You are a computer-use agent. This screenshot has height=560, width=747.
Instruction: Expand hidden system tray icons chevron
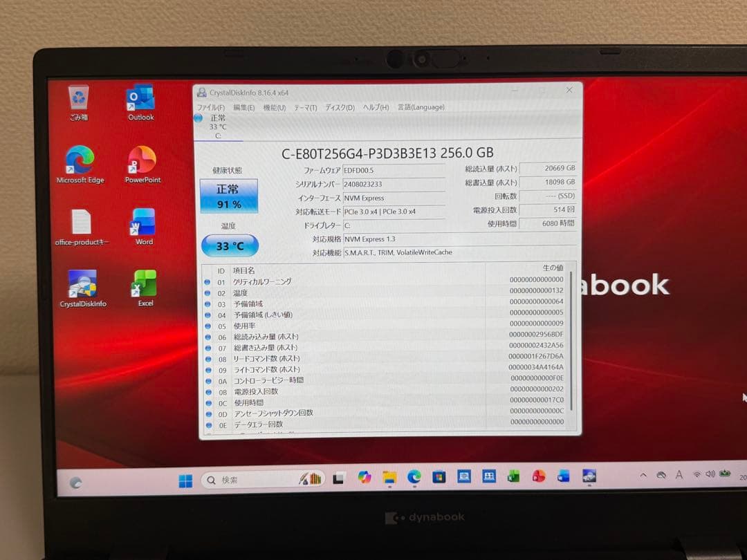pyautogui.click(x=643, y=475)
